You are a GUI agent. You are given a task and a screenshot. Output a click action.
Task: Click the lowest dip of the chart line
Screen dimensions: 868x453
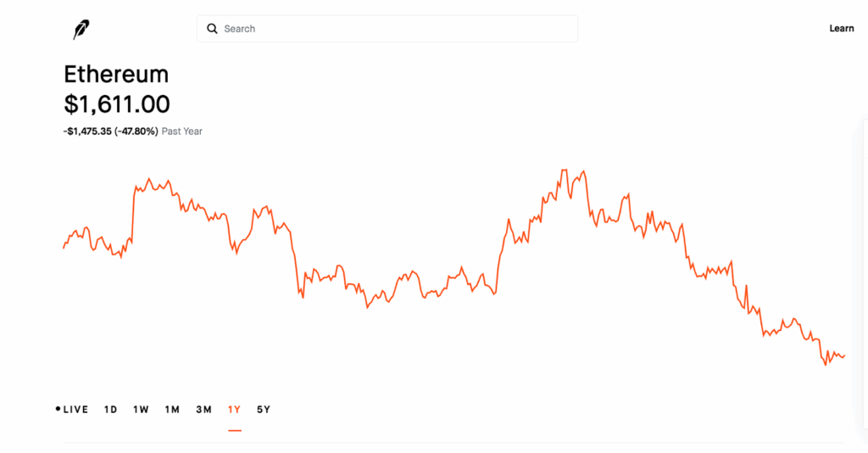[826, 365]
